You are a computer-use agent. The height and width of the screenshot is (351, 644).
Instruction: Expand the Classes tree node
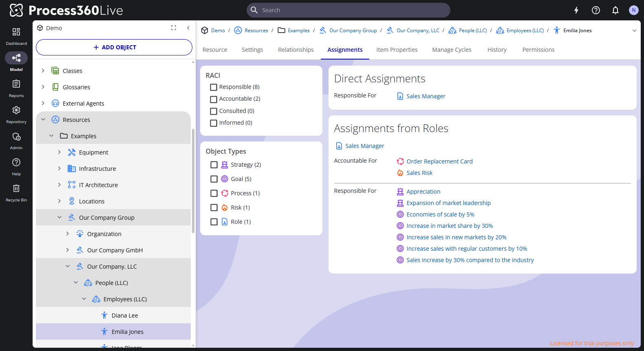point(43,71)
